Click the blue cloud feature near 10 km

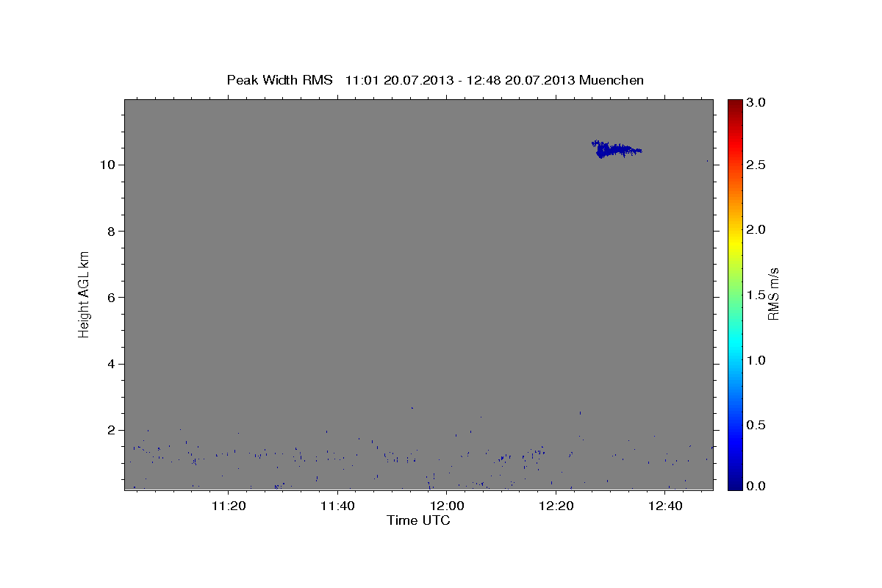click(616, 149)
